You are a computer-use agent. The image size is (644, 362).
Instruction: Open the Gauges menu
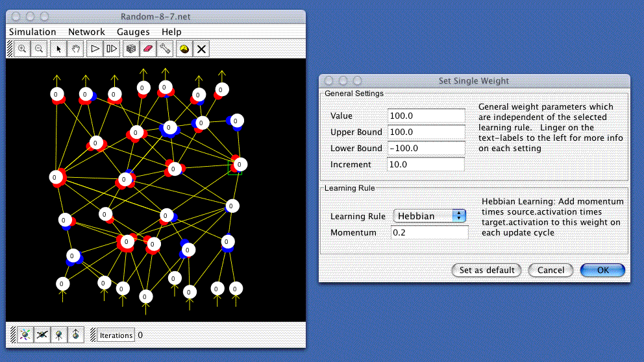pos(133,32)
